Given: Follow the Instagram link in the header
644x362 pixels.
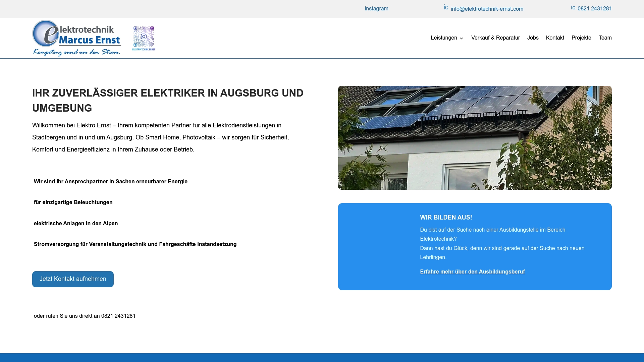Looking at the screenshot, I should point(376,8).
